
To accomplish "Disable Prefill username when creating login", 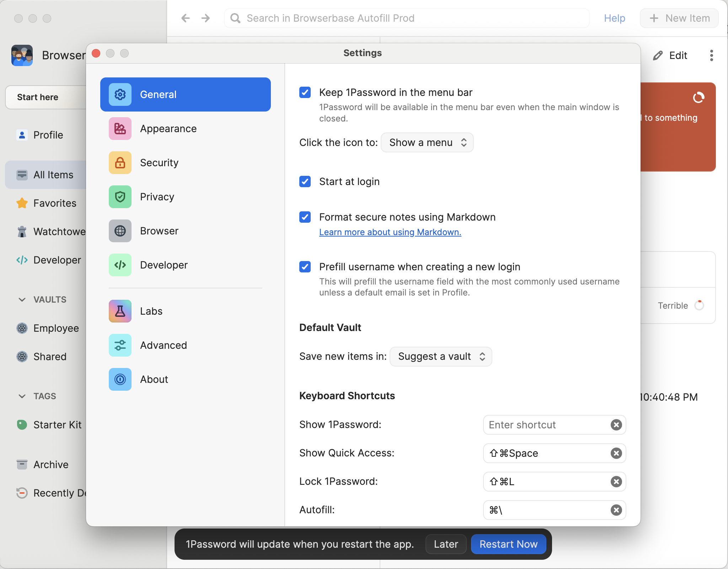I will coord(305,267).
